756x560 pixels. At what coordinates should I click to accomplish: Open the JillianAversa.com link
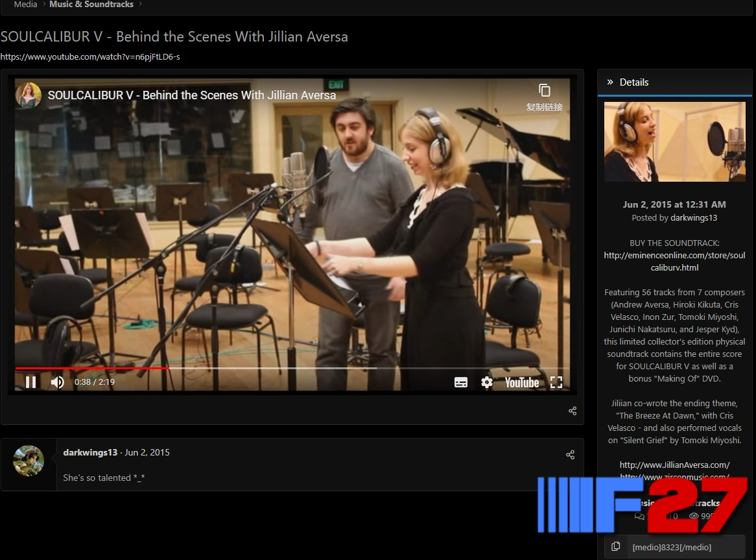point(674,465)
